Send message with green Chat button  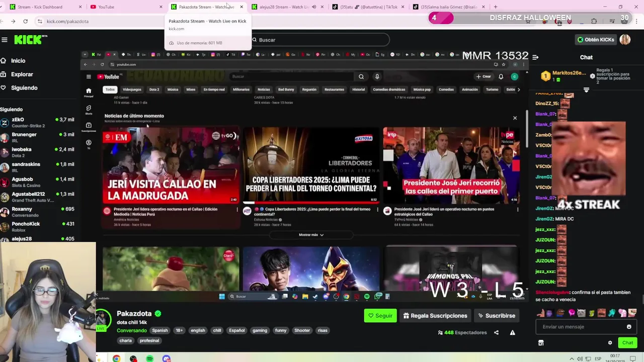(627, 343)
